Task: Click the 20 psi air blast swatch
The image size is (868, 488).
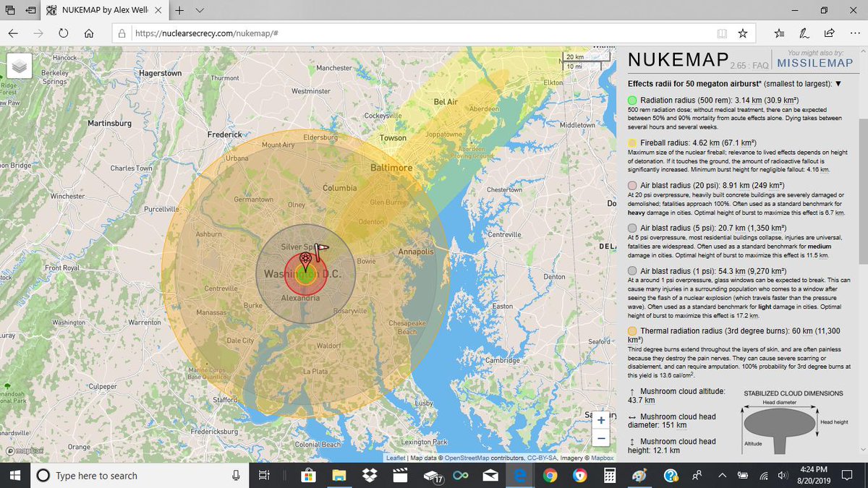Action: pyautogui.click(x=632, y=186)
